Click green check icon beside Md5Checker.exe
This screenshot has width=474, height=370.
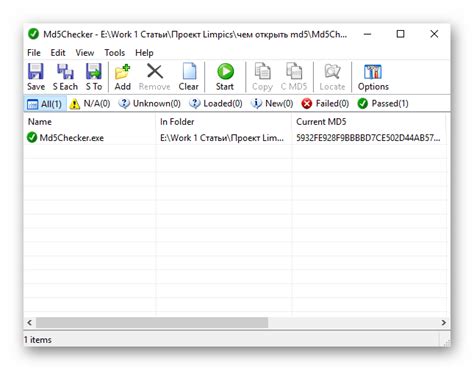coord(32,137)
